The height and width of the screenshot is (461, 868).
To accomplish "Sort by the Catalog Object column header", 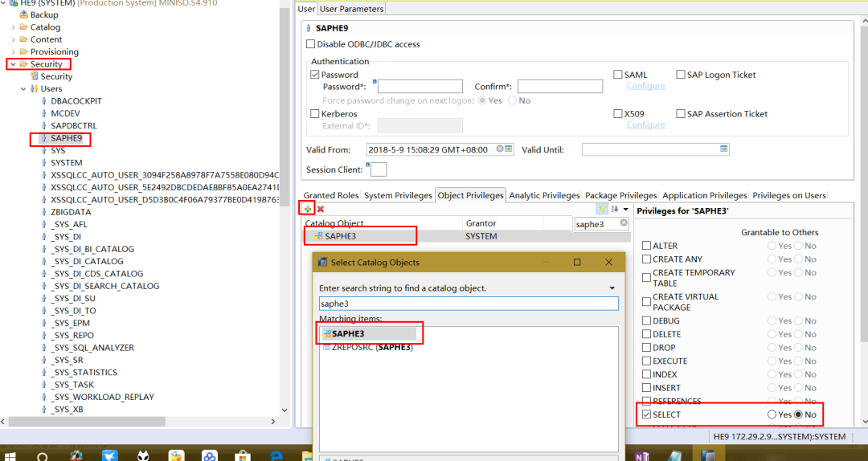I will click(x=382, y=223).
